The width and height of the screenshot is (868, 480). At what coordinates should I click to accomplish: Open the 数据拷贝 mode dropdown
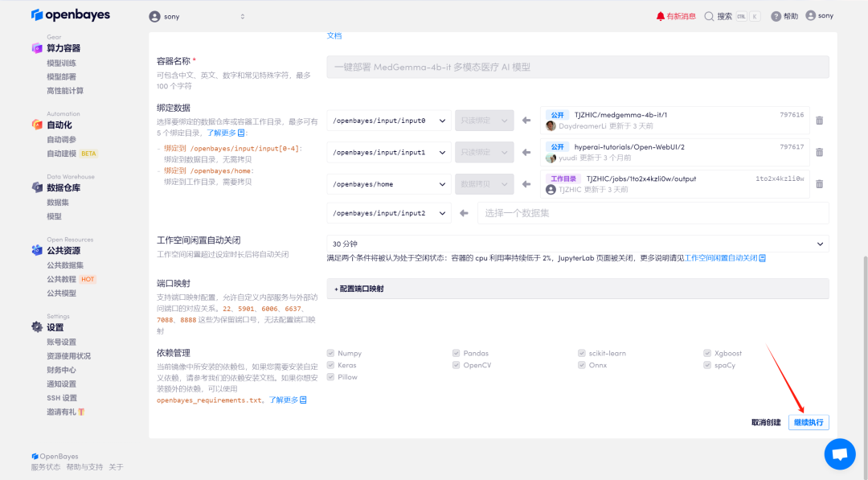485,184
